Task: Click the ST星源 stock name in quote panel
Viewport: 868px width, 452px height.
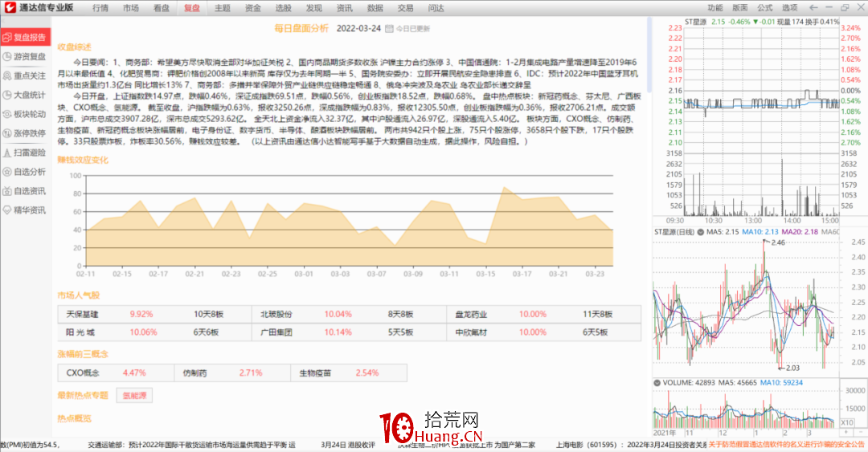Action: (x=696, y=22)
